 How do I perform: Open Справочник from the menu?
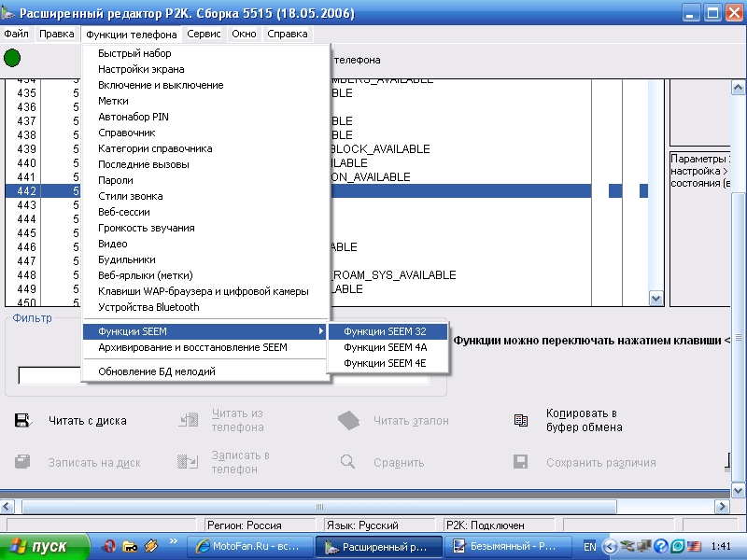point(205,133)
